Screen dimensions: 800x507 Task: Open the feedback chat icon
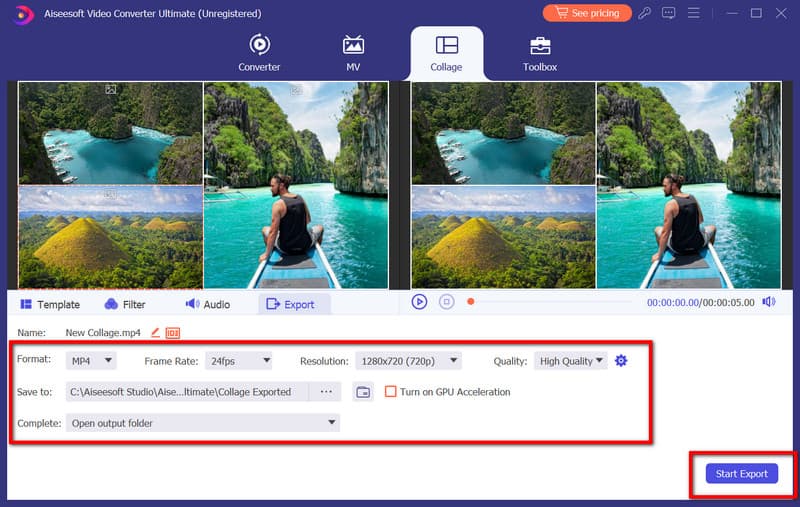click(669, 13)
